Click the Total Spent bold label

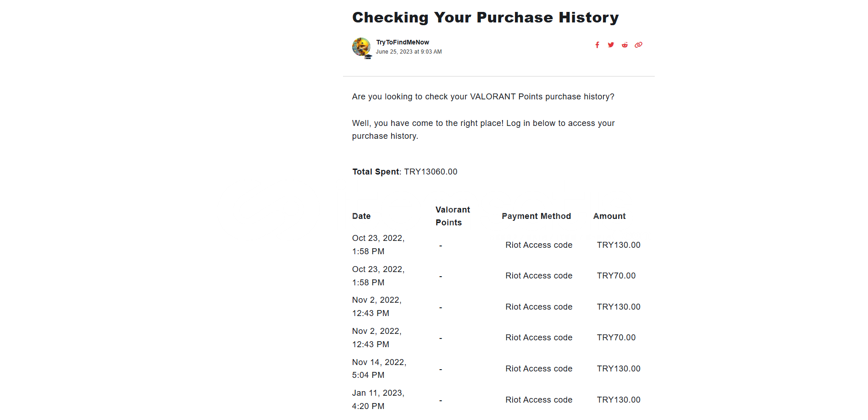click(x=376, y=172)
